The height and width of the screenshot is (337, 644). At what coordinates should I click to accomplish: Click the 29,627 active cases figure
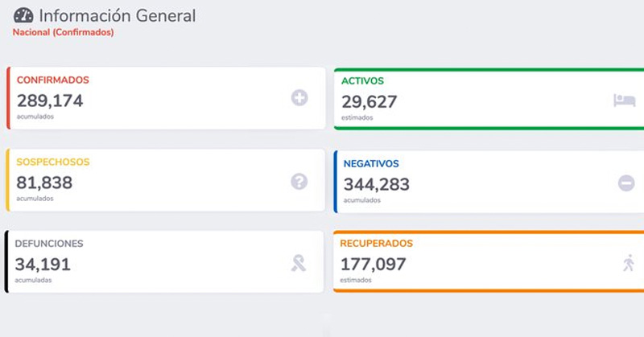[x=369, y=102]
